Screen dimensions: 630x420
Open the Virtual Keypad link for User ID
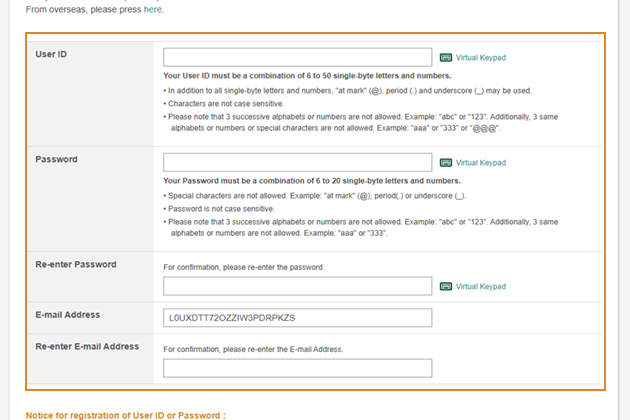[480, 58]
